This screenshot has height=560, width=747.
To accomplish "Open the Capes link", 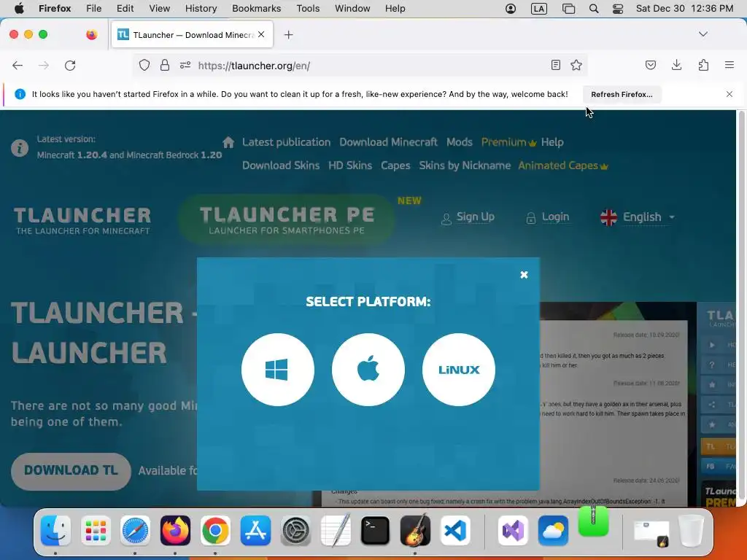I will click(x=395, y=166).
